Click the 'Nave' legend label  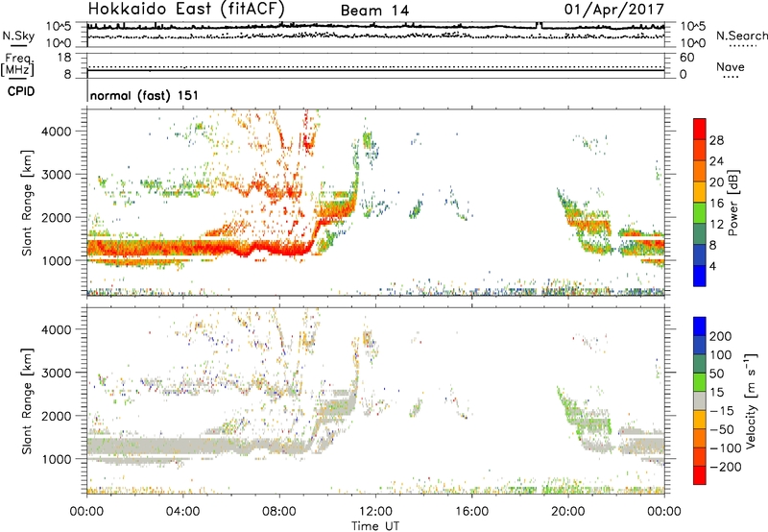731,66
